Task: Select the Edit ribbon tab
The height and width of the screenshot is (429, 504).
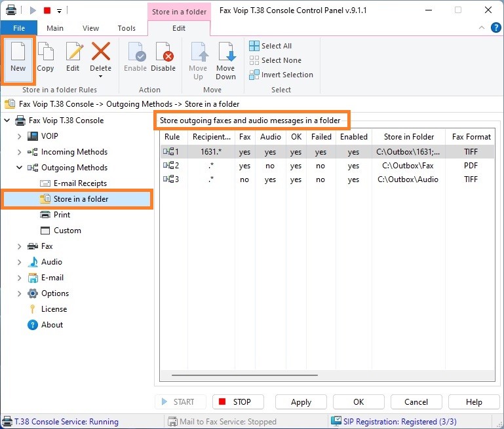Action: [x=179, y=28]
